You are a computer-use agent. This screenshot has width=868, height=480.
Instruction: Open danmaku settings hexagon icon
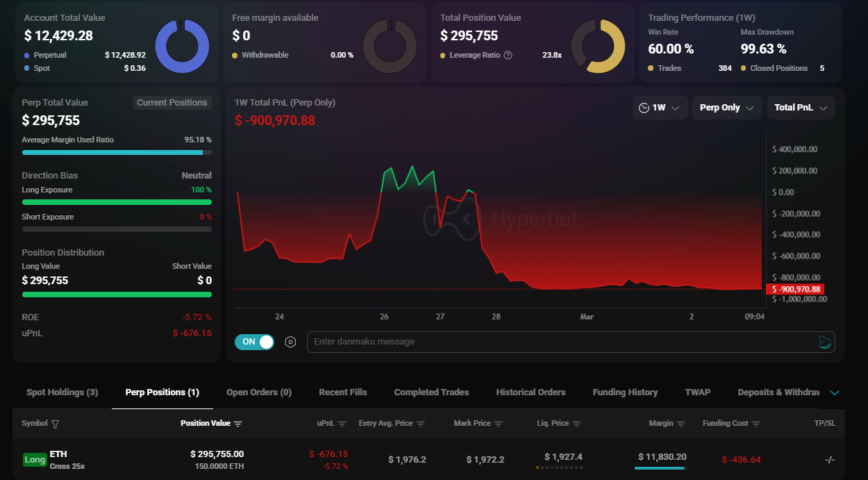coord(291,342)
